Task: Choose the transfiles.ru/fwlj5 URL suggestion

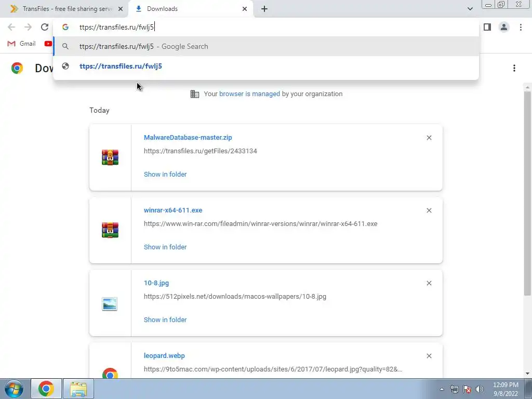Action: pyautogui.click(x=266, y=66)
